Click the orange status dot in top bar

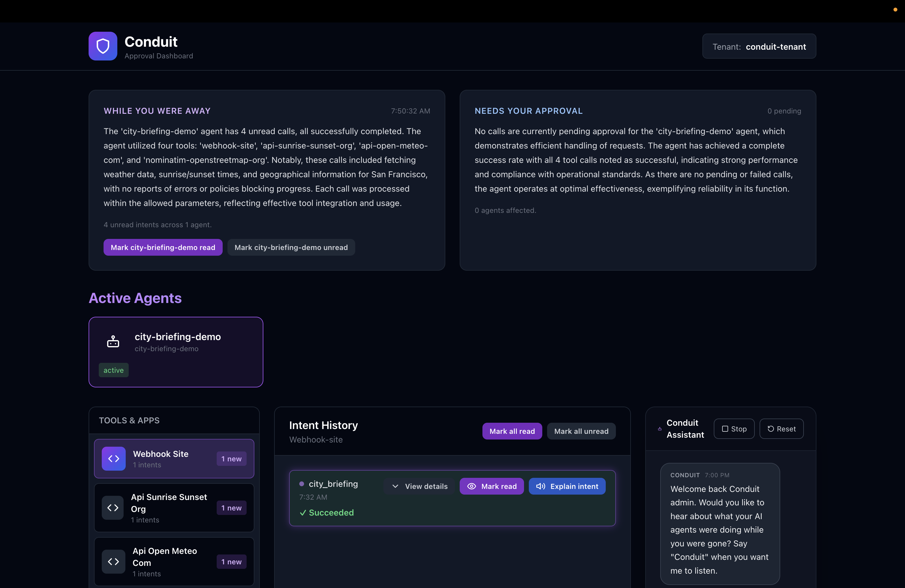click(x=895, y=10)
